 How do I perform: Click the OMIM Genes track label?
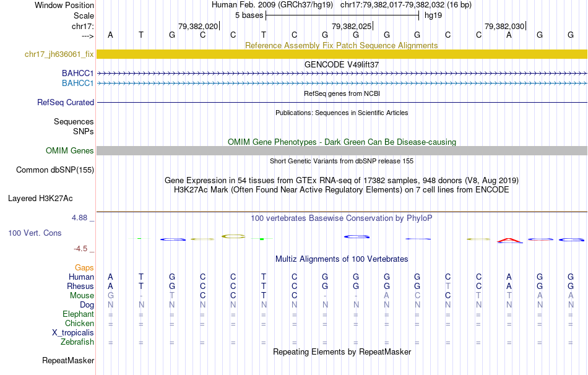70,151
